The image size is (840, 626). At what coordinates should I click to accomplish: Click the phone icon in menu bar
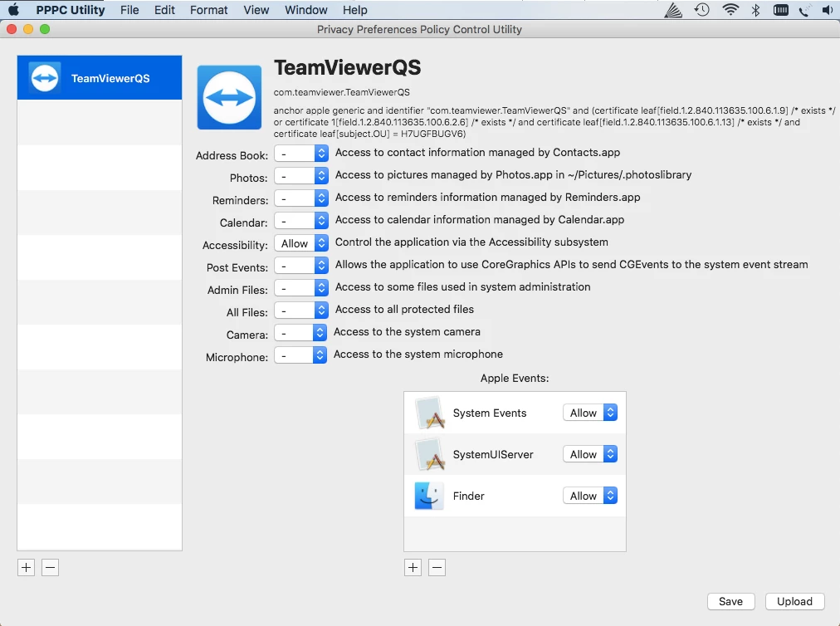pos(804,10)
